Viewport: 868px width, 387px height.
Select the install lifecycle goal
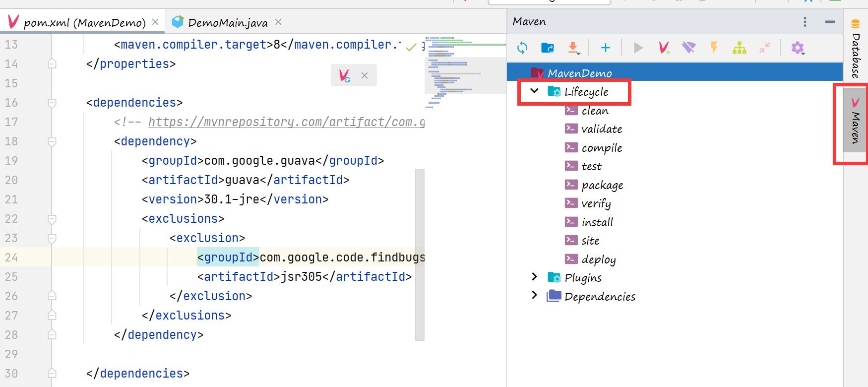pos(597,222)
